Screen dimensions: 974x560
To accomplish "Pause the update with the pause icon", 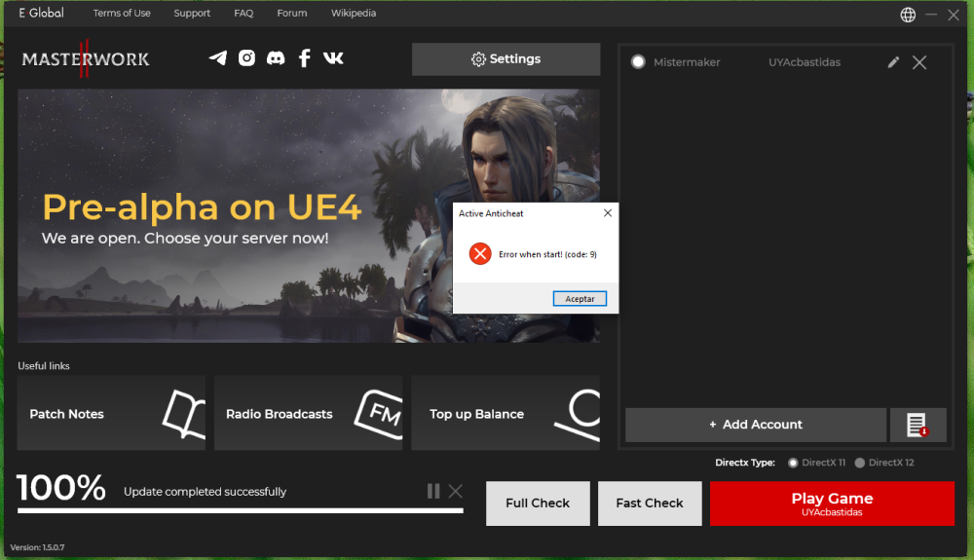I will pyautogui.click(x=433, y=491).
